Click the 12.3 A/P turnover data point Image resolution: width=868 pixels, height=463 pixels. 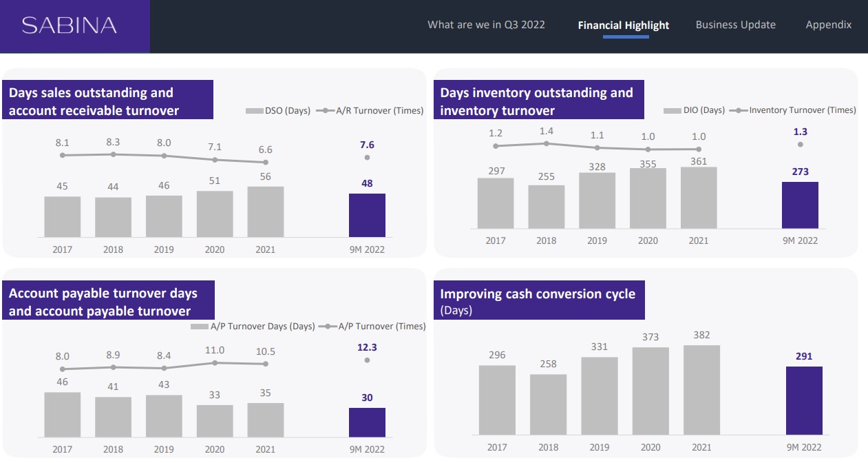[x=367, y=360]
